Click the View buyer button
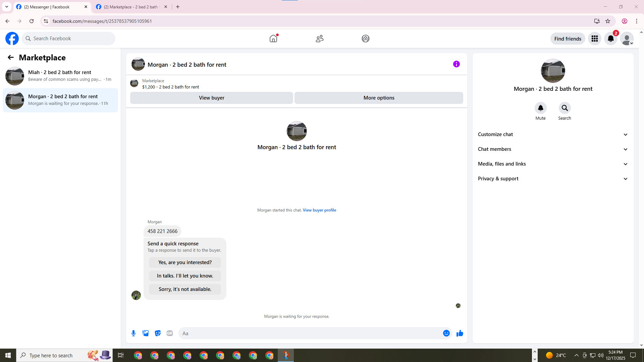This screenshot has width=644, height=362. pyautogui.click(x=211, y=98)
